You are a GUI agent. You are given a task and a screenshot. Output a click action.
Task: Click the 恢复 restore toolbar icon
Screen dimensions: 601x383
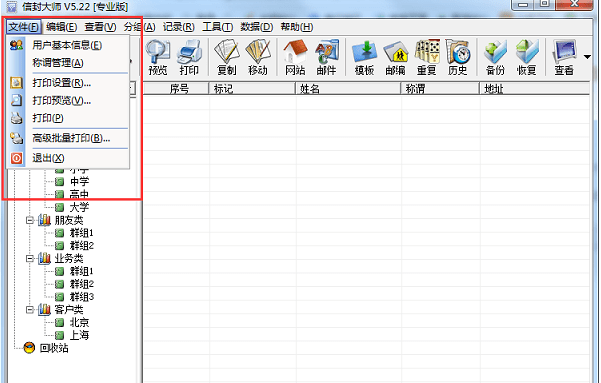[527, 58]
